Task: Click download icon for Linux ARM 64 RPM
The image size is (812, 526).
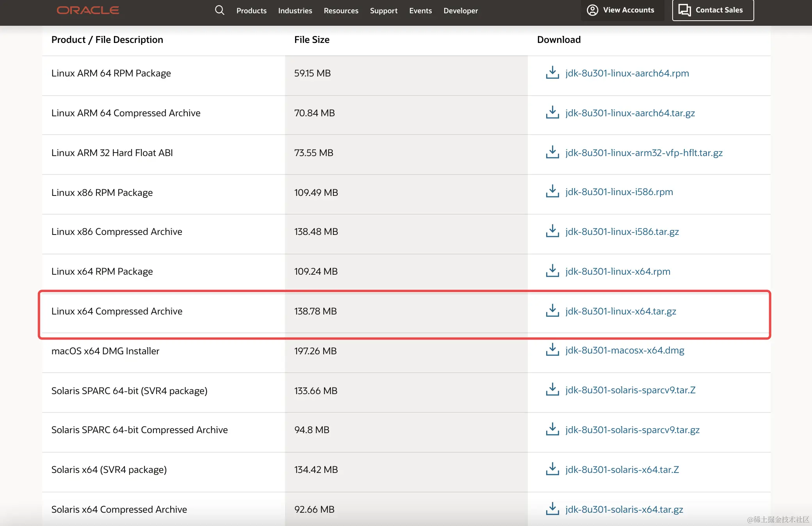Action: pos(552,73)
